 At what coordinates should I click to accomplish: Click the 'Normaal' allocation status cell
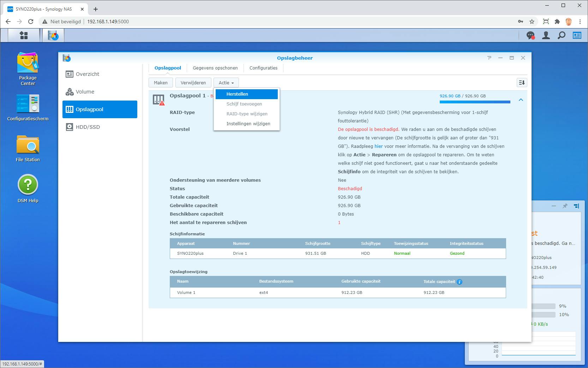pos(402,254)
